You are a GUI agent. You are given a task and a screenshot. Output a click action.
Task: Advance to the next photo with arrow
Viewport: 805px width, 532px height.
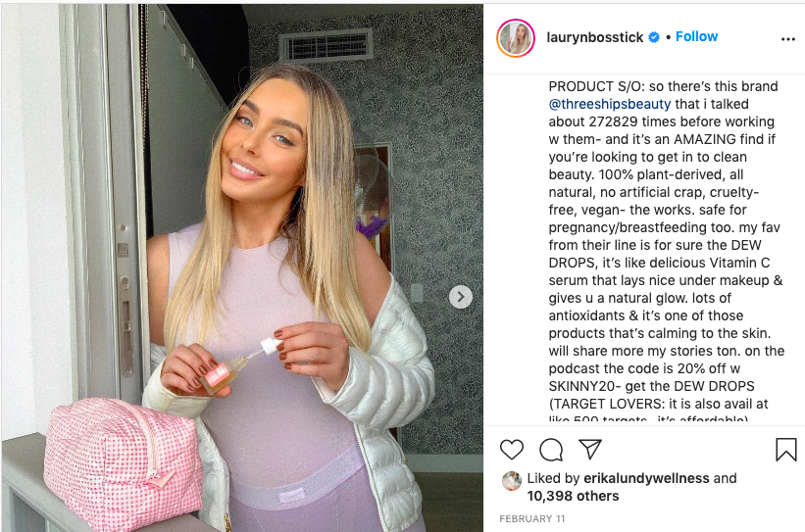point(461,297)
